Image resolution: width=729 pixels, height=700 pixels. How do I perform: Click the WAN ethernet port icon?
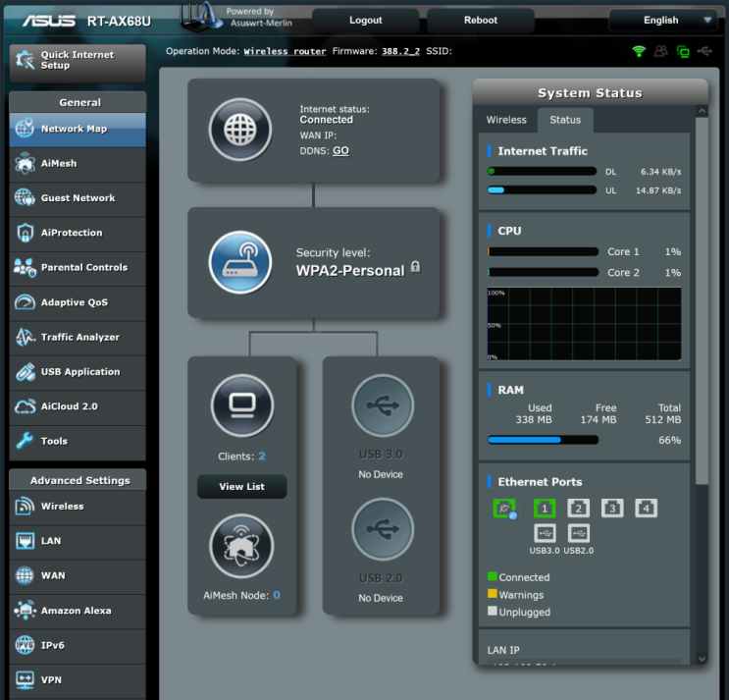click(505, 509)
